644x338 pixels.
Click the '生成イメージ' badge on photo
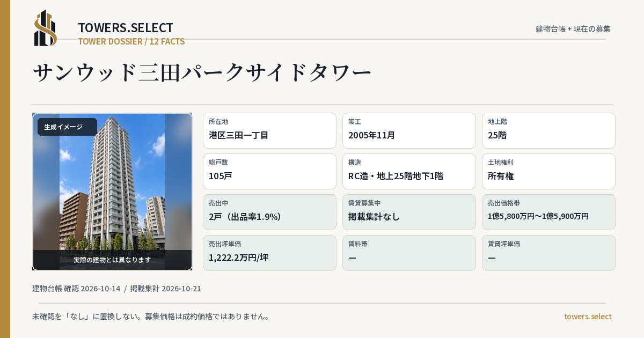tap(67, 127)
